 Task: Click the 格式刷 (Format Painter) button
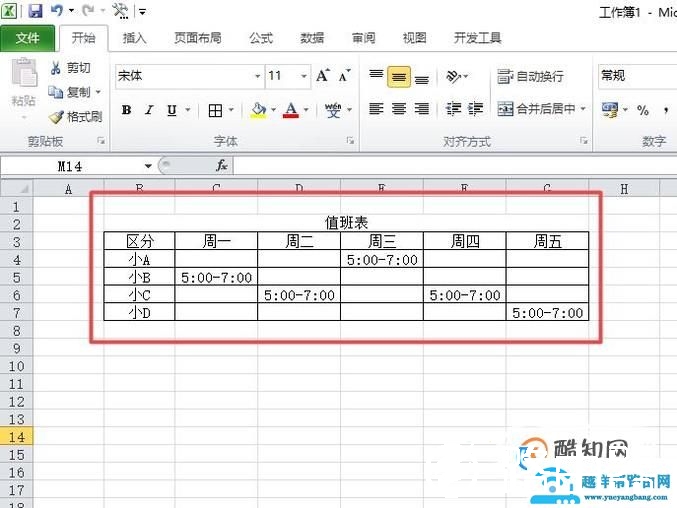click(76, 117)
